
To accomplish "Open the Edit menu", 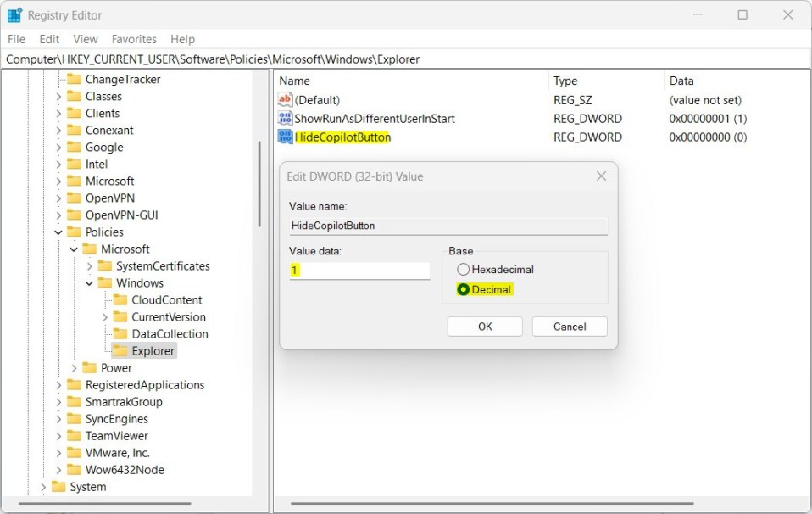I will click(x=49, y=39).
